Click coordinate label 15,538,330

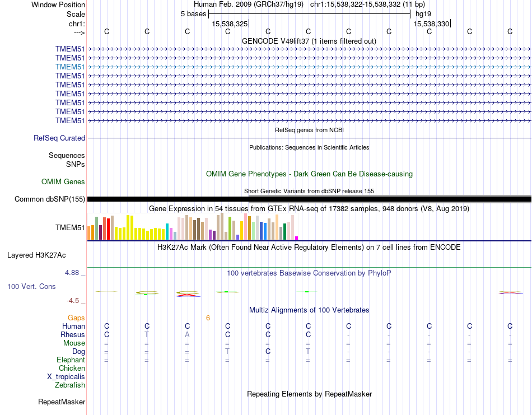[x=431, y=24]
